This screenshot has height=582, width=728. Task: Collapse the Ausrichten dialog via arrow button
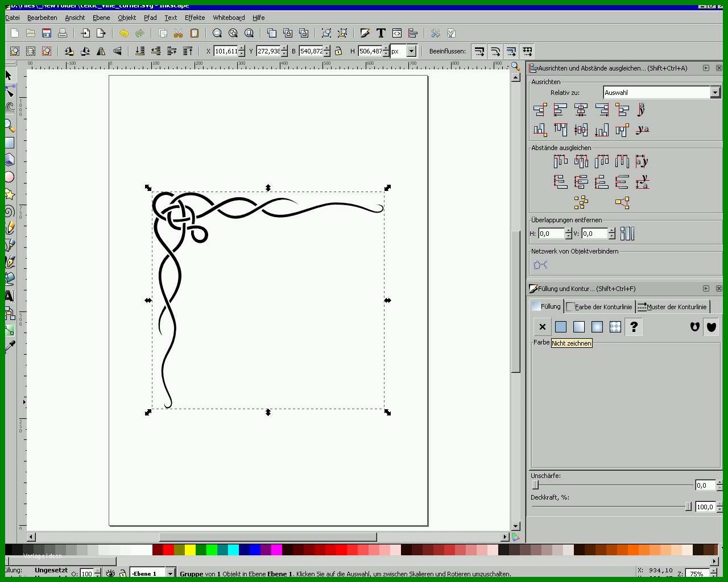point(706,68)
